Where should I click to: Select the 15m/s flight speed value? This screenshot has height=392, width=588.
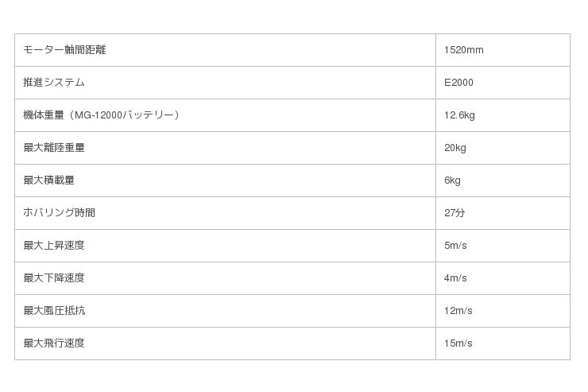458,343
